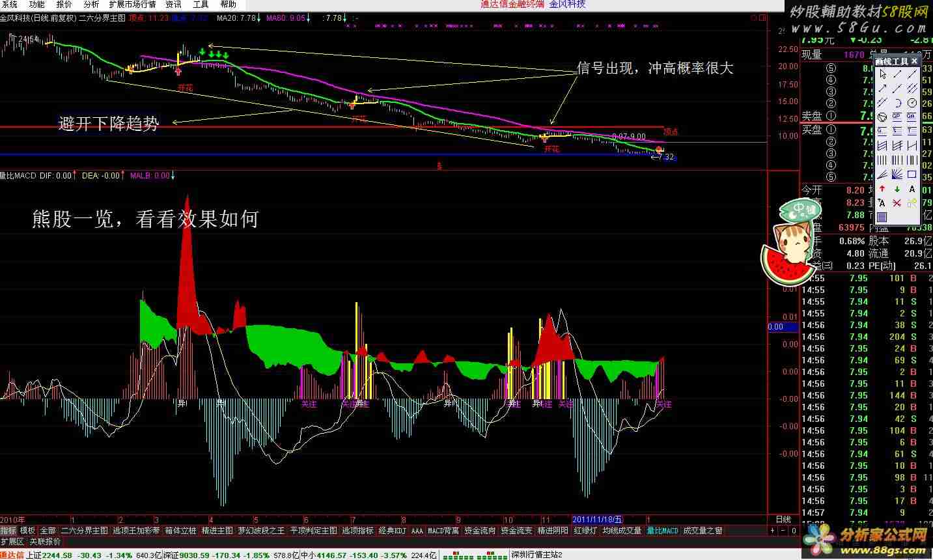933x560 pixels.
Task: Select the MACD背离 indicator tab
Action: (443, 531)
